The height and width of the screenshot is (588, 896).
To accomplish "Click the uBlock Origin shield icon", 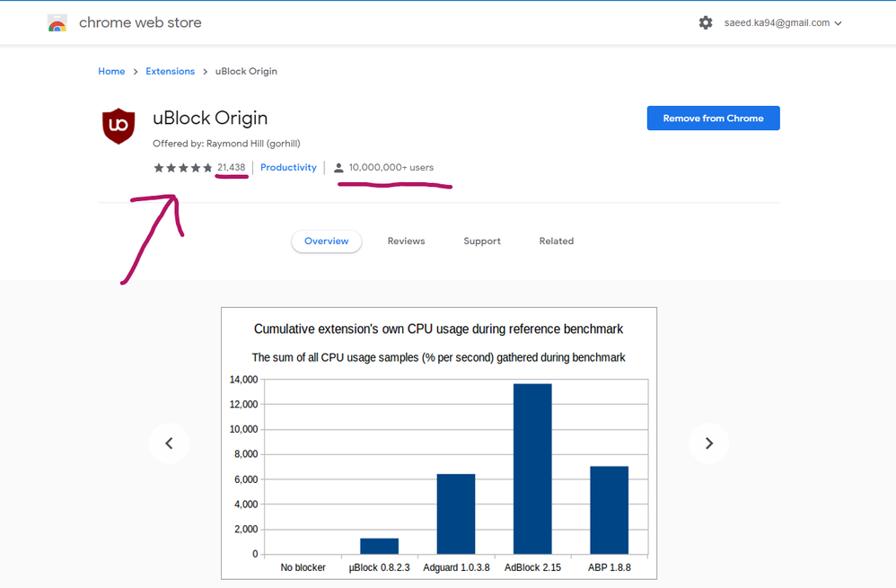I will click(x=119, y=126).
